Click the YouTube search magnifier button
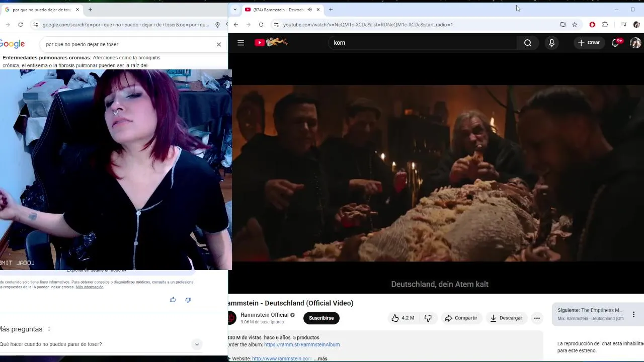 point(528,43)
